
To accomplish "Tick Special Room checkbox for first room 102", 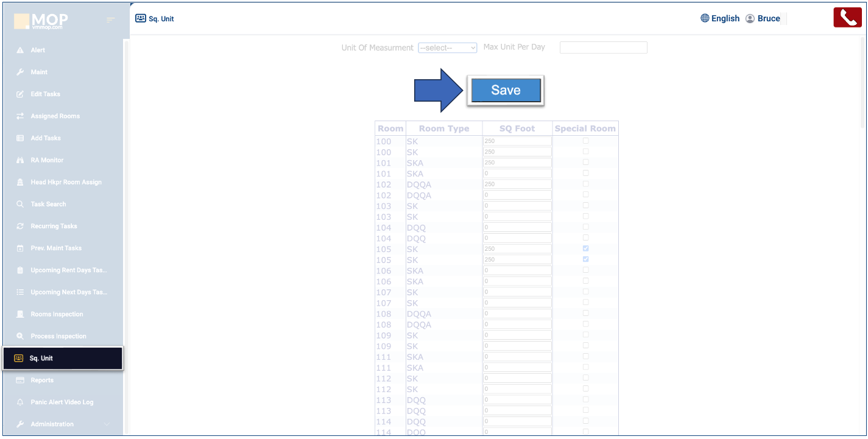I will point(586,184).
